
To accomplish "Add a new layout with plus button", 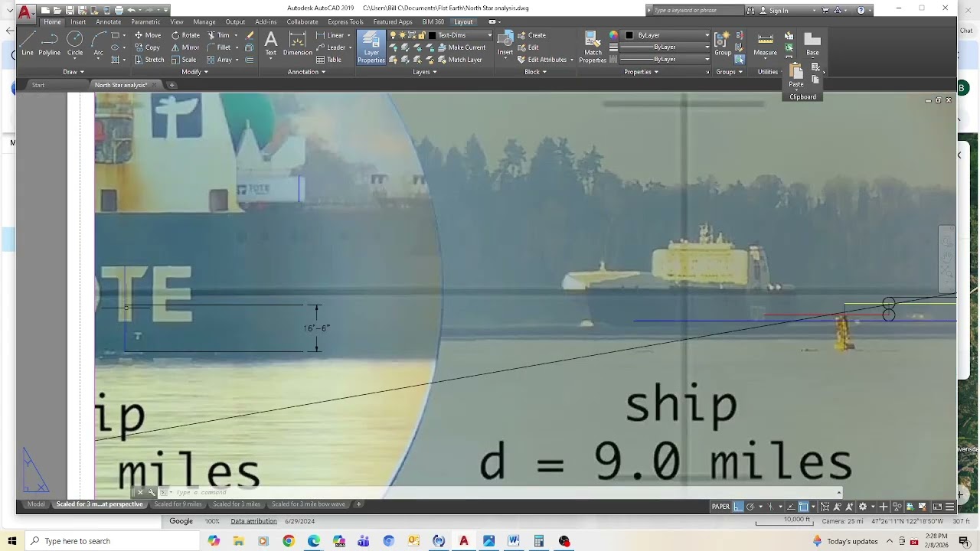I will coord(358,504).
